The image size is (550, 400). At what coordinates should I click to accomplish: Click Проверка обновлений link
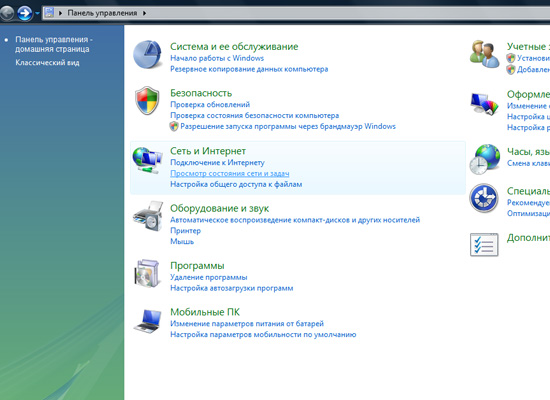(x=210, y=105)
